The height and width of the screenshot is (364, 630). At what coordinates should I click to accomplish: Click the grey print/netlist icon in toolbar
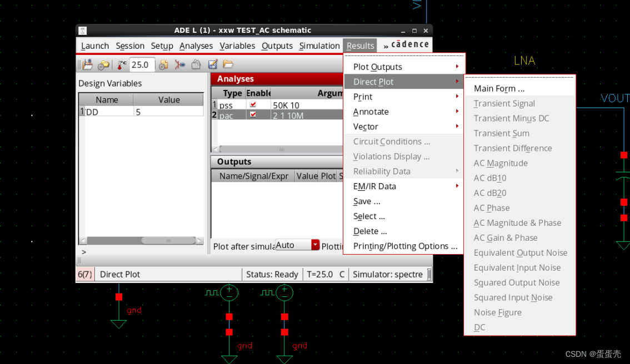[196, 64]
